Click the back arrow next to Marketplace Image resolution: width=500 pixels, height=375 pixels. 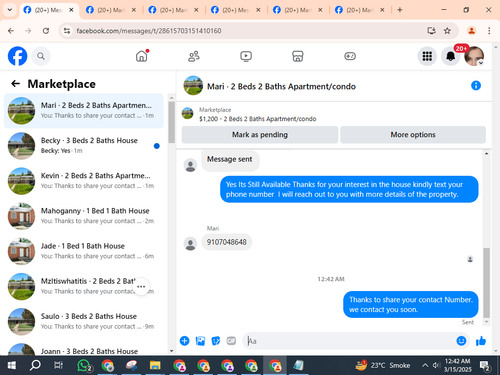point(16,84)
